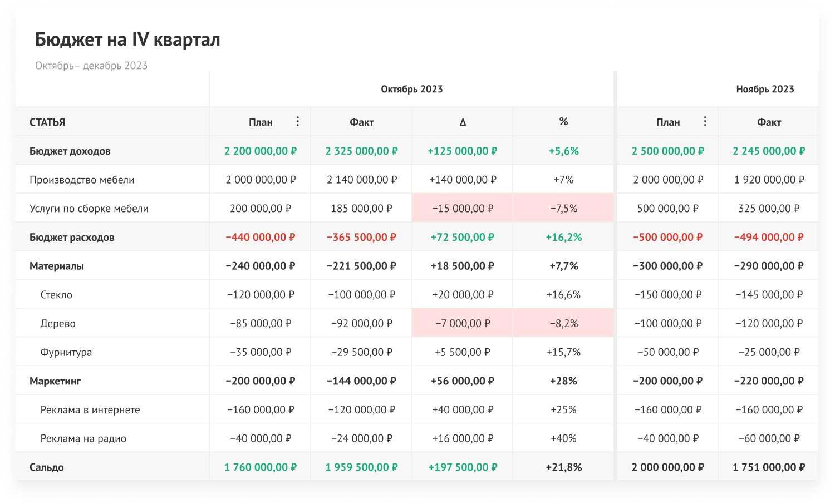This screenshot has width=835, height=504.
Task: Open the three-dot menu beside October План
Action: [x=298, y=121]
